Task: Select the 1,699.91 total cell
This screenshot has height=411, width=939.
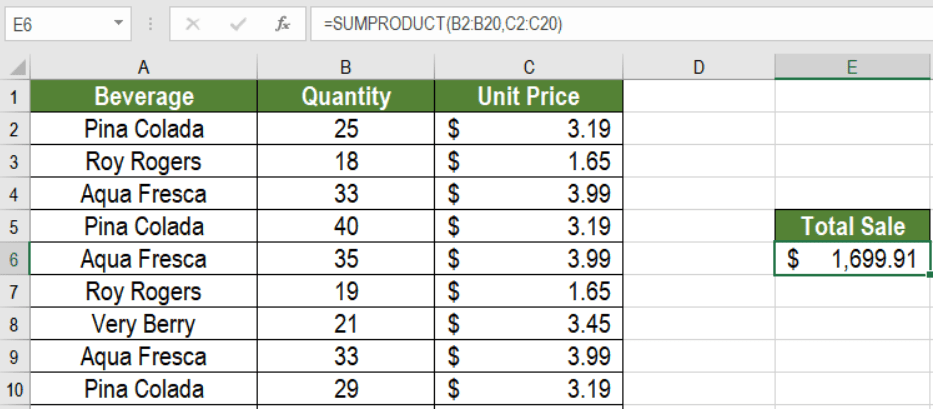Action: point(852,259)
